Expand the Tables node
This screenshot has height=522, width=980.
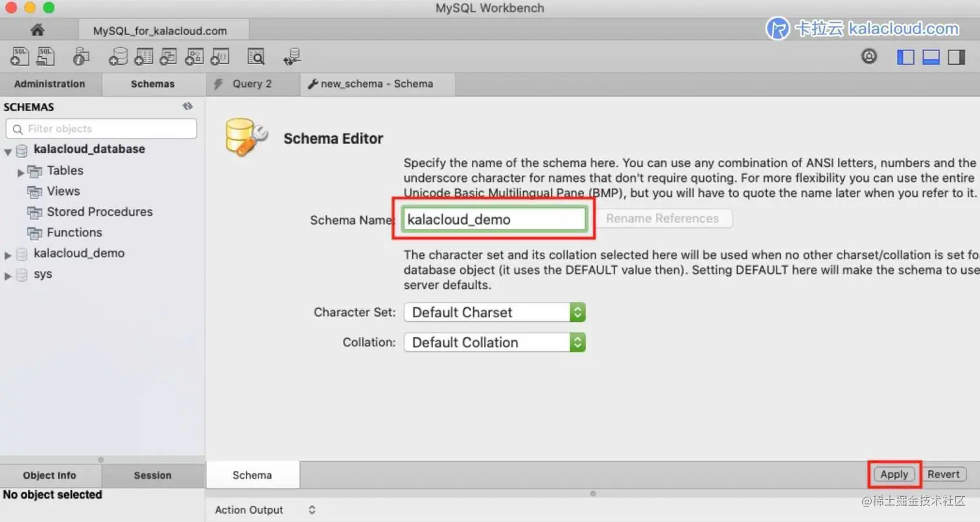click(21, 172)
